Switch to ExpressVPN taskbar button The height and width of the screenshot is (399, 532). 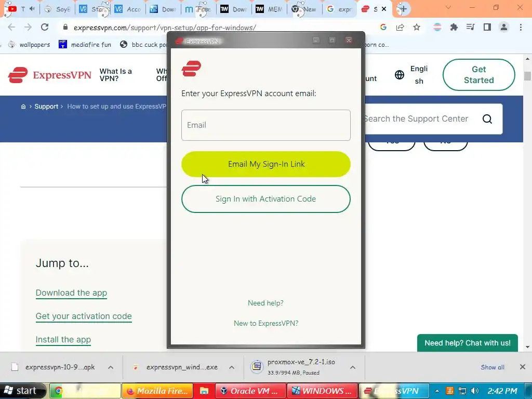[x=394, y=391]
